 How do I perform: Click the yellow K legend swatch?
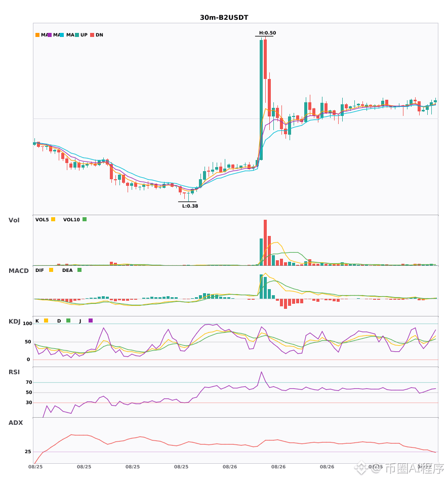46,320
